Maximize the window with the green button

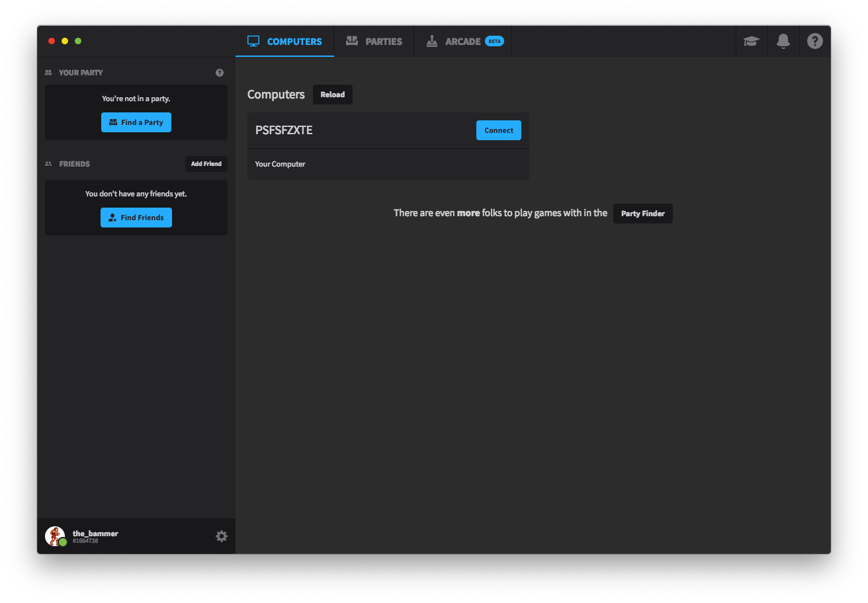click(x=78, y=41)
